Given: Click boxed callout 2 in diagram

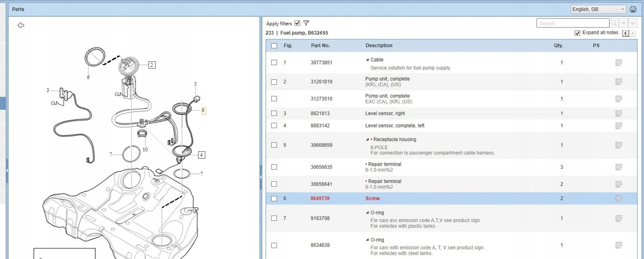Looking at the screenshot, I should coord(152,65).
